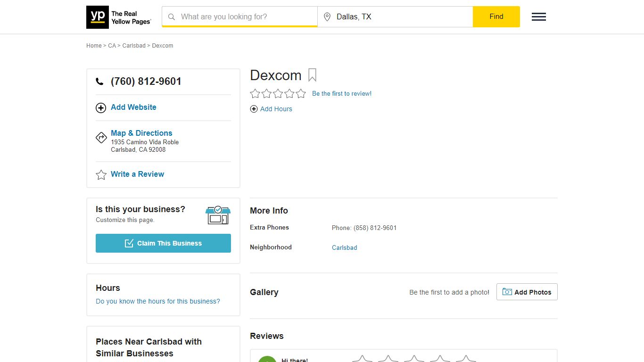Rate Dexcom three stars
This screenshot has width=644, height=362.
(x=278, y=93)
